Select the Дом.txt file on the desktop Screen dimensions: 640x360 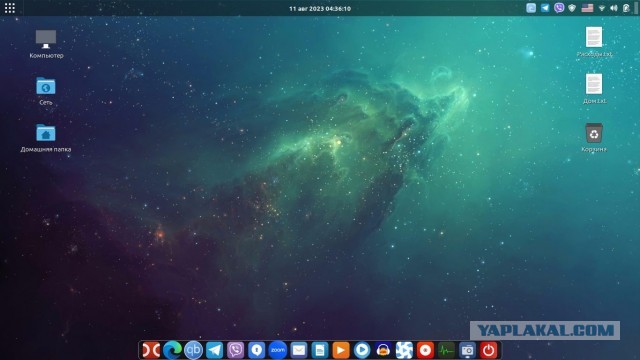pos(594,89)
